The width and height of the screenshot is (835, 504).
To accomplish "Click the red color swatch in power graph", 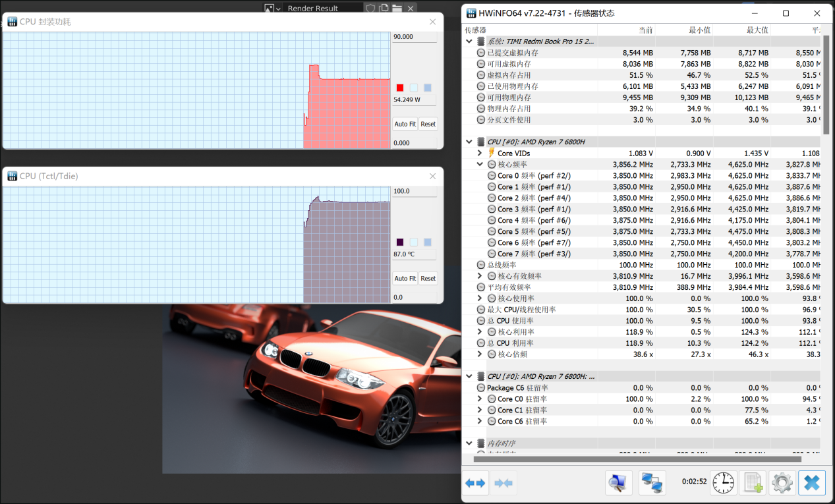I will (399, 88).
